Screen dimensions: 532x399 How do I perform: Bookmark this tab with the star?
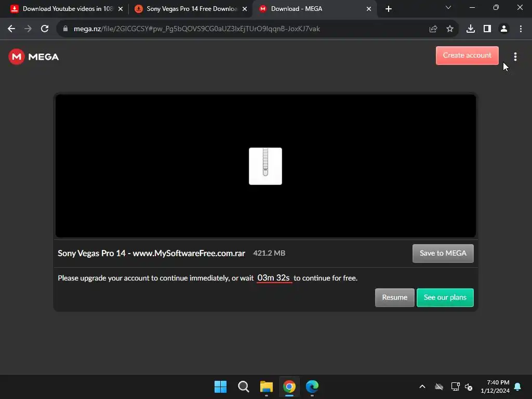point(450,29)
